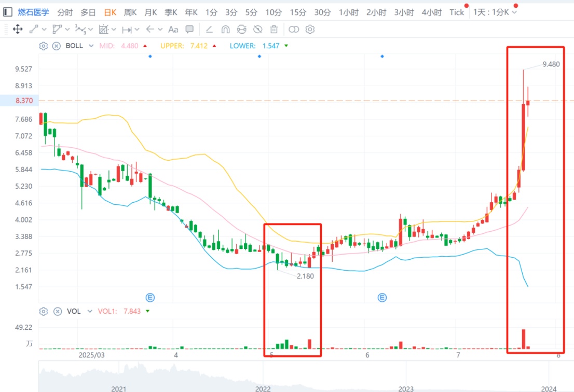The image size is (574, 392).
Task: Click the 9.480 high price label
Action: coord(551,64)
